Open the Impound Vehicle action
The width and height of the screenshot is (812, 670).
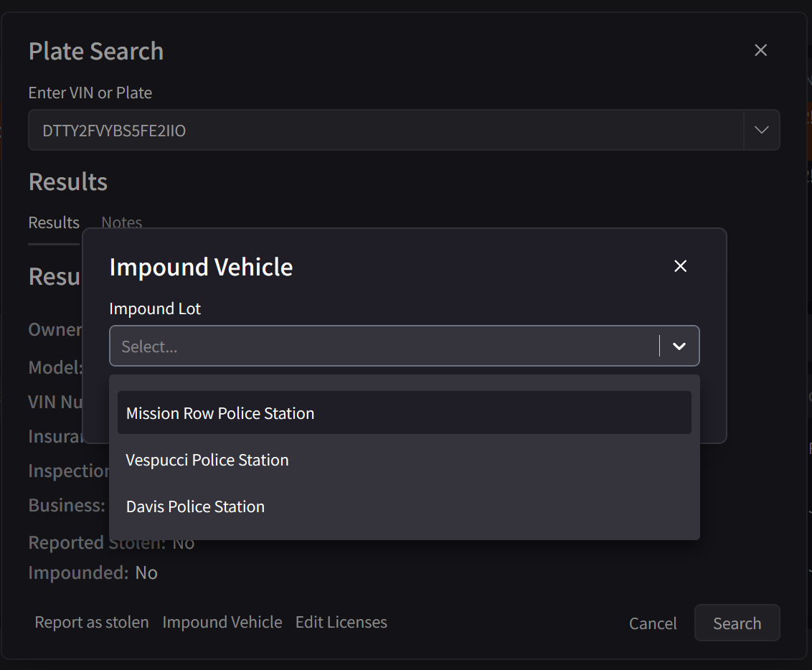(222, 622)
